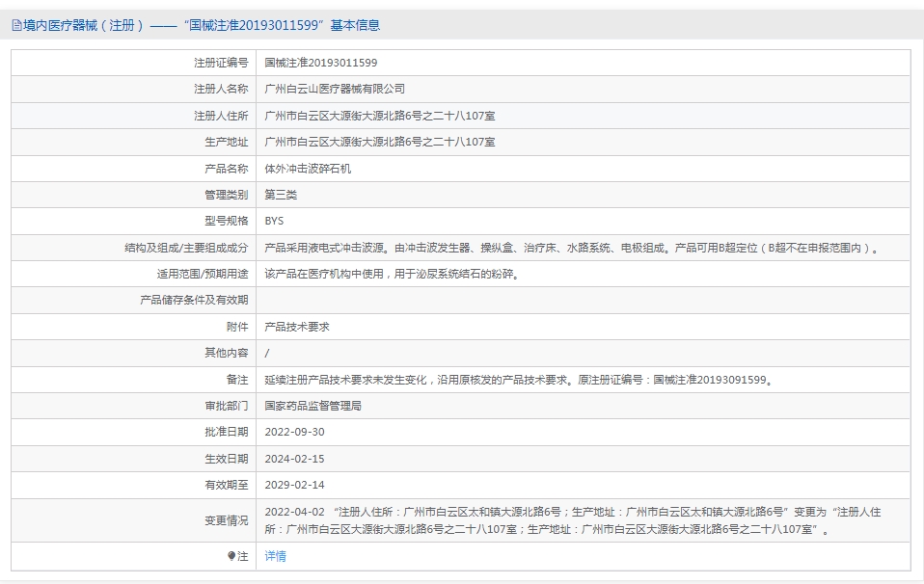
Task: Select attachment value 产品技术要求
Action: 297,327
